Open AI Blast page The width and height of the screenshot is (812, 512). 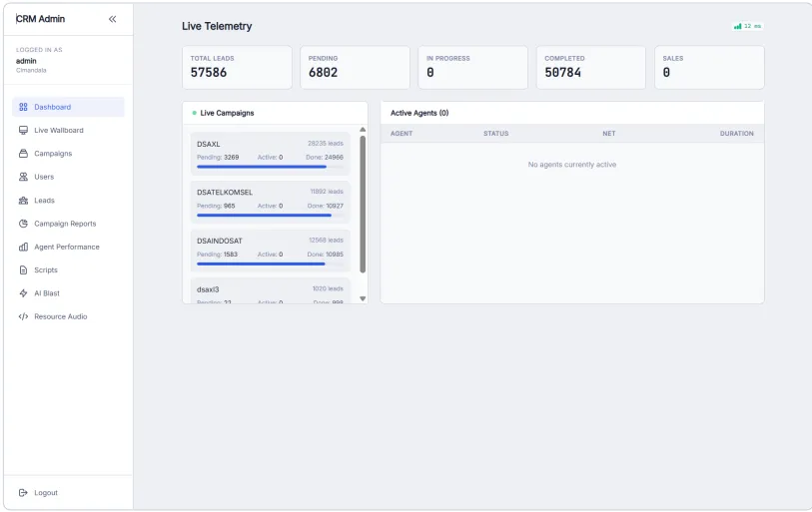[x=68, y=293]
